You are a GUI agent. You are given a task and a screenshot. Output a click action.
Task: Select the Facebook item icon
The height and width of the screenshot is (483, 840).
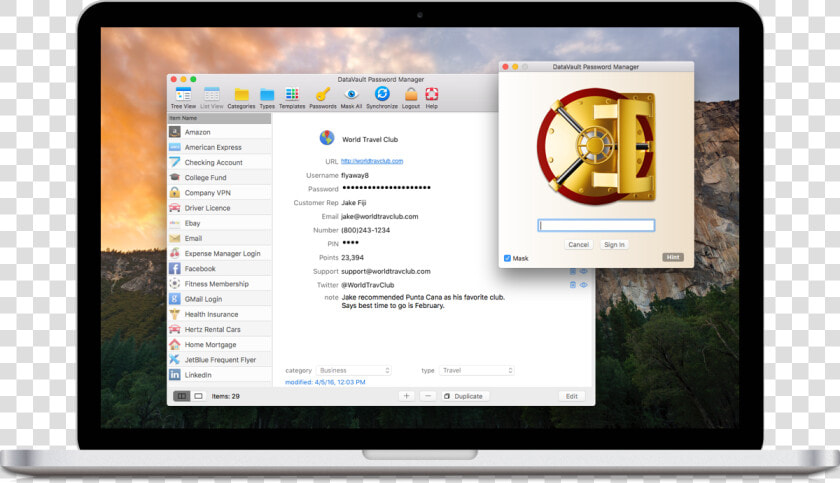point(175,268)
